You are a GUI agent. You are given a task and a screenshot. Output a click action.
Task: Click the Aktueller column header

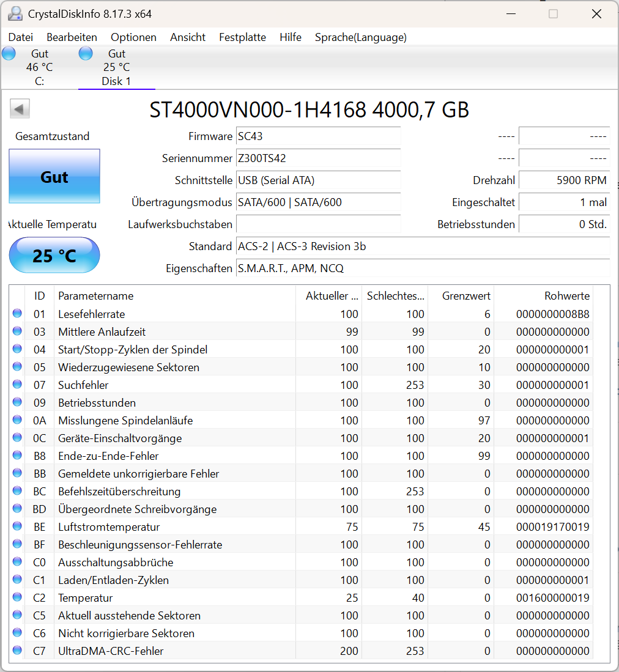pyautogui.click(x=329, y=296)
